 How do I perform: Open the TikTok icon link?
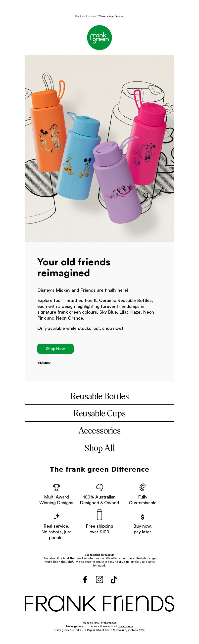114,579
